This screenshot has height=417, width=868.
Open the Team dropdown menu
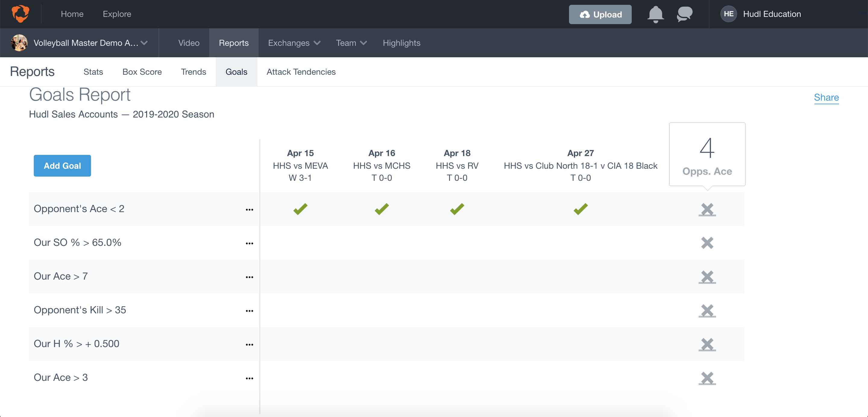351,43
